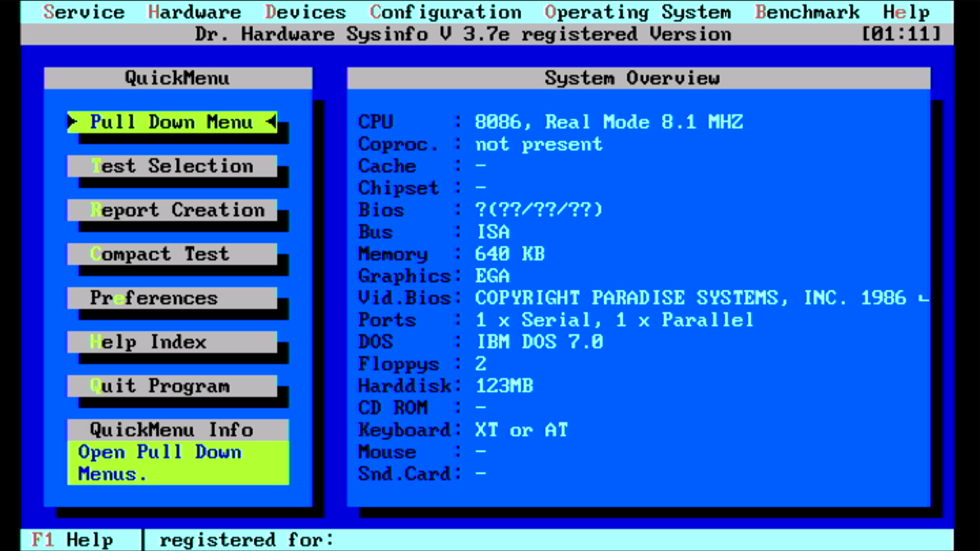Click the DOS value 'IBM DOS 7.0'
The image size is (980, 551).
click(x=540, y=342)
